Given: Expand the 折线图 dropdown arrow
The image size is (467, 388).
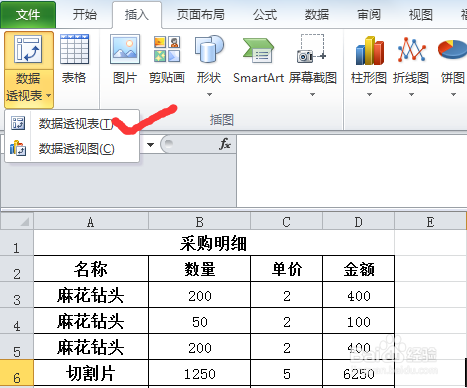Looking at the screenshot, I should [x=411, y=95].
